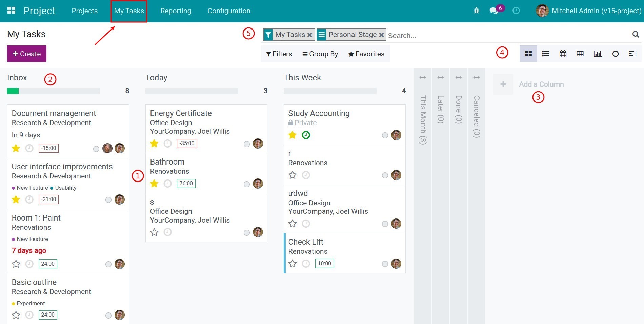Open the Graph view
644x324 pixels.
[598, 54]
